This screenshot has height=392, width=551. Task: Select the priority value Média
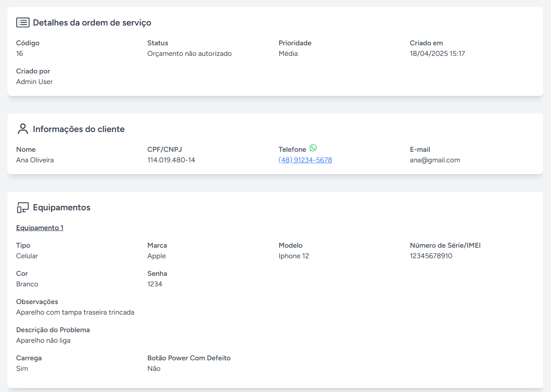[x=288, y=54]
